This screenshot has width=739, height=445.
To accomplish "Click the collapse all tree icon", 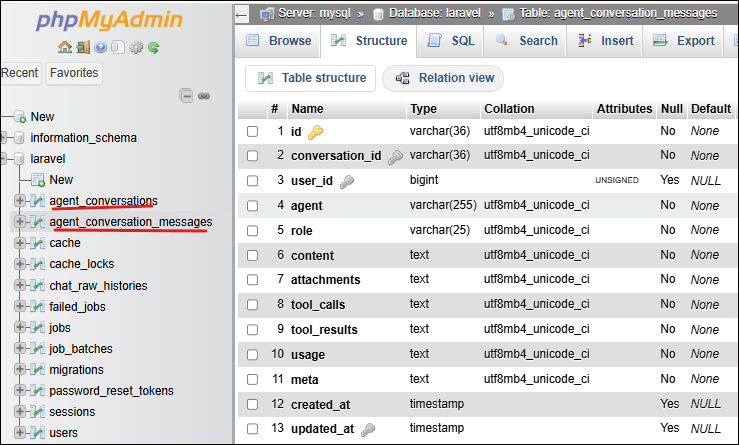I will pyautogui.click(x=186, y=96).
